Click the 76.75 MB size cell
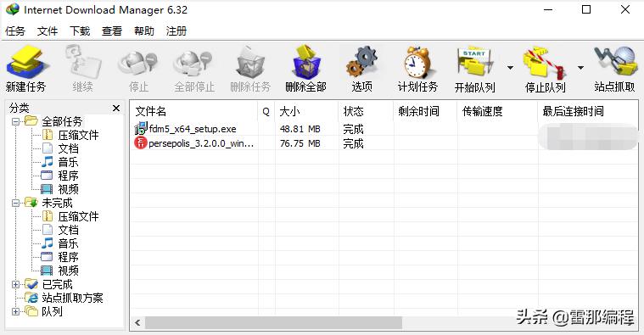Image resolution: width=644 pixels, height=335 pixels. point(300,143)
